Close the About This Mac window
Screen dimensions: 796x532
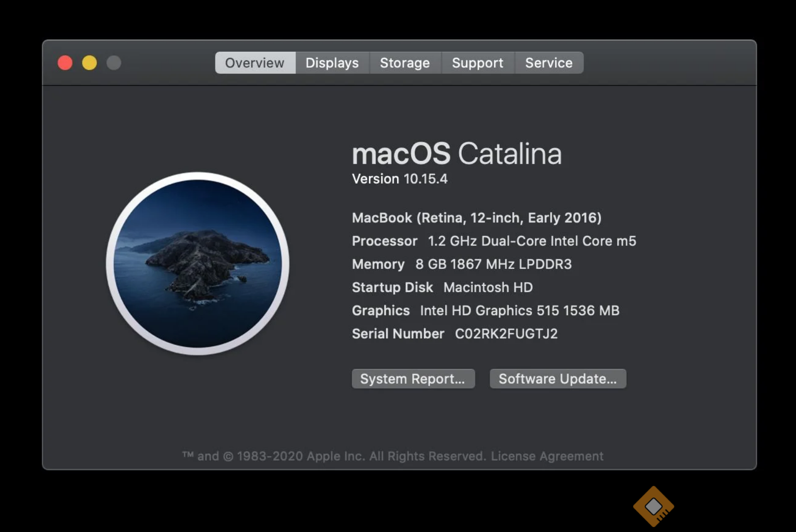[x=65, y=63]
